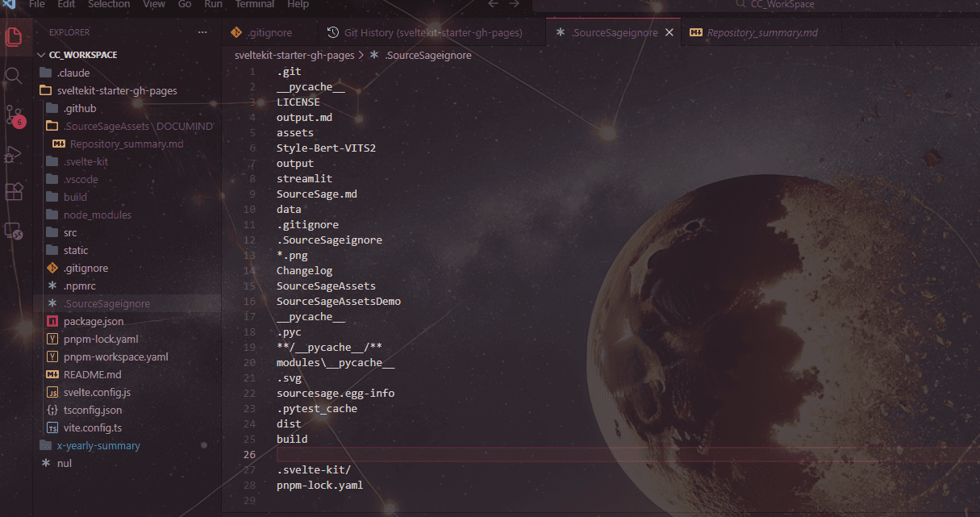Click the Go Forward arrow in title bar
980x517 pixels.
(x=515, y=4)
